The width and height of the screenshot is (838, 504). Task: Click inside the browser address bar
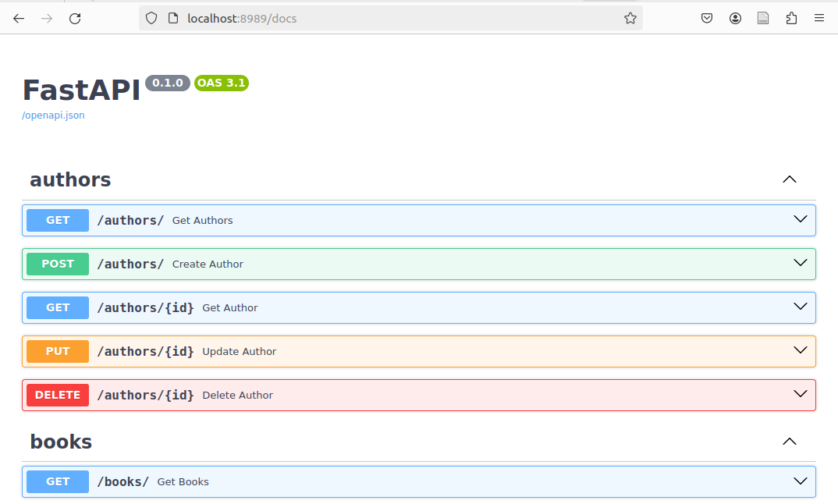pyautogui.click(x=390, y=18)
